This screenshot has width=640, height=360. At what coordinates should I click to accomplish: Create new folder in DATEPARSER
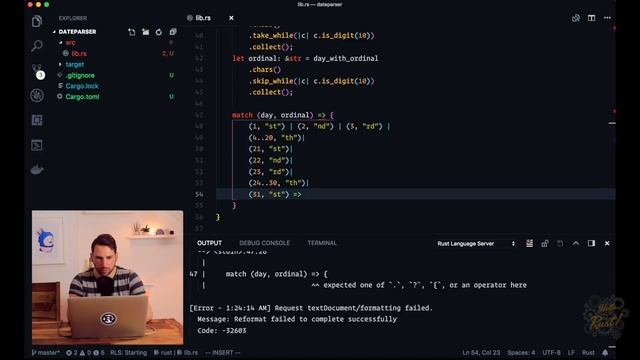point(145,32)
